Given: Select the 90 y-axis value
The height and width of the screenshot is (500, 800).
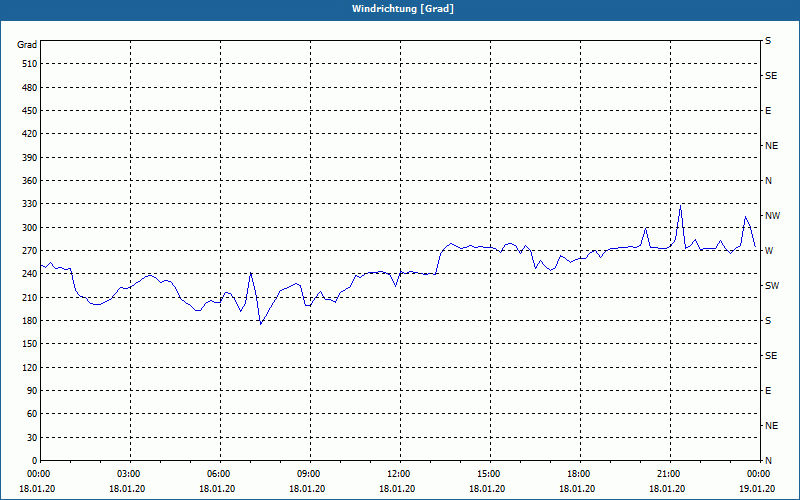Looking at the screenshot, I should click(x=32, y=391).
